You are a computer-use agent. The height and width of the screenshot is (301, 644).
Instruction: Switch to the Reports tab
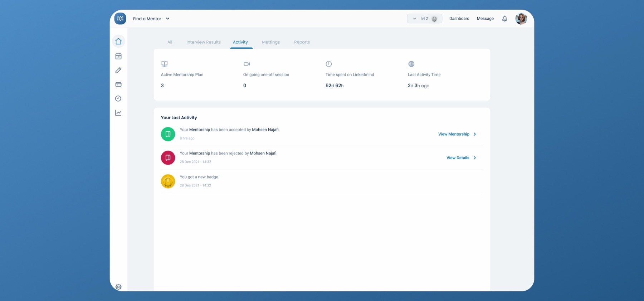tap(302, 42)
